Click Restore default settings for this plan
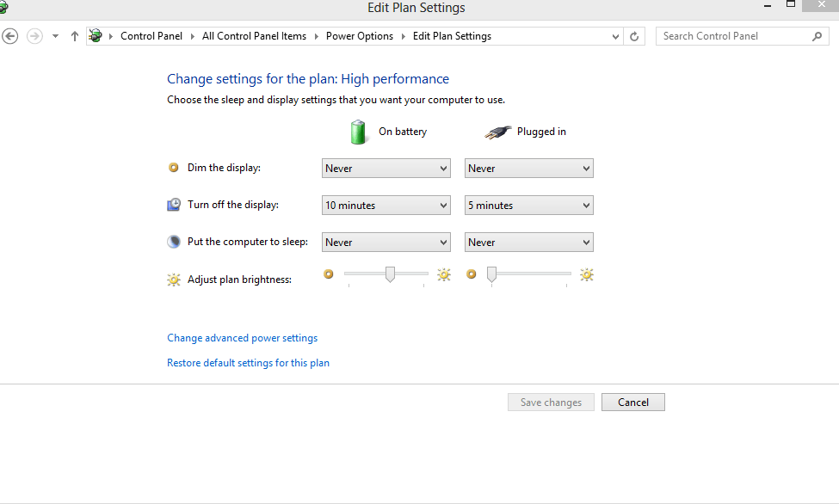This screenshot has height=504, width=839. click(248, 363)
